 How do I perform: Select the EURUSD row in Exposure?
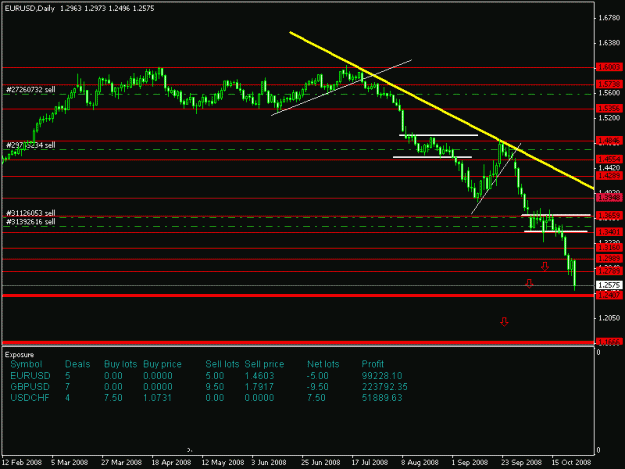(206, 376)
